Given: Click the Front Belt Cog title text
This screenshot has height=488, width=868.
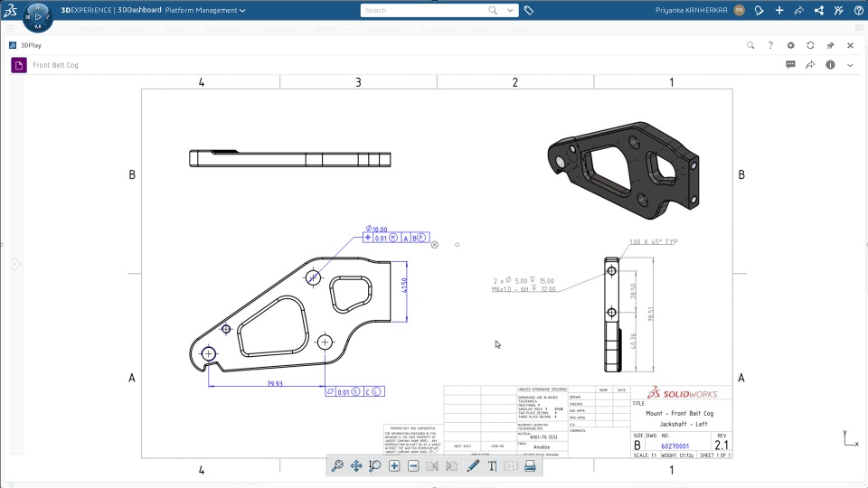Looking at the screenshot, I should click(x=55, y=65).
